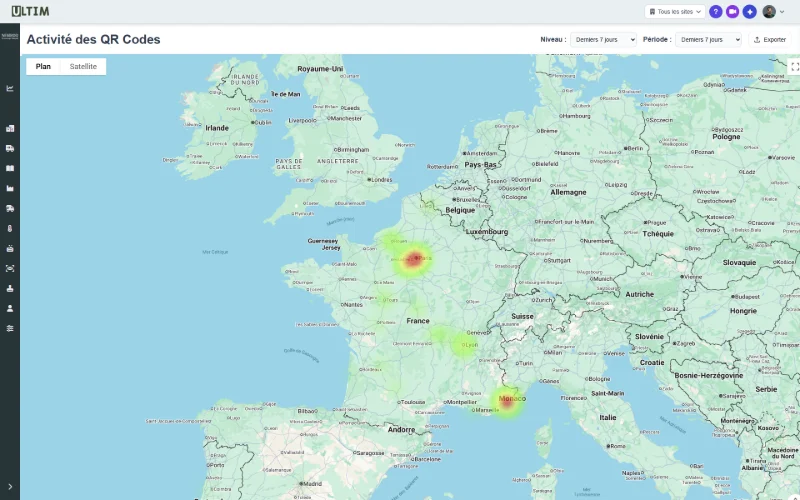
Task: Click the user avatar photo
Action: click(x=769, y=12)
